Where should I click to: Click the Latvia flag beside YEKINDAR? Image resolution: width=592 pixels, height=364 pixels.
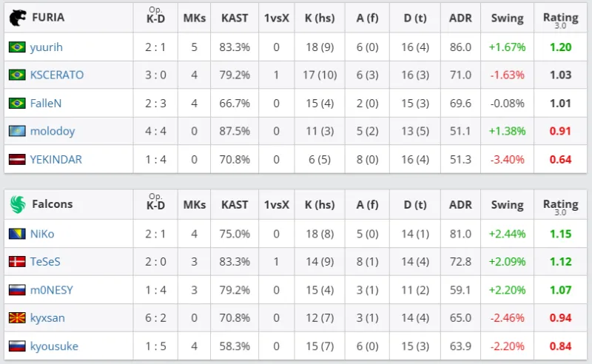click(x=16, y=159)
